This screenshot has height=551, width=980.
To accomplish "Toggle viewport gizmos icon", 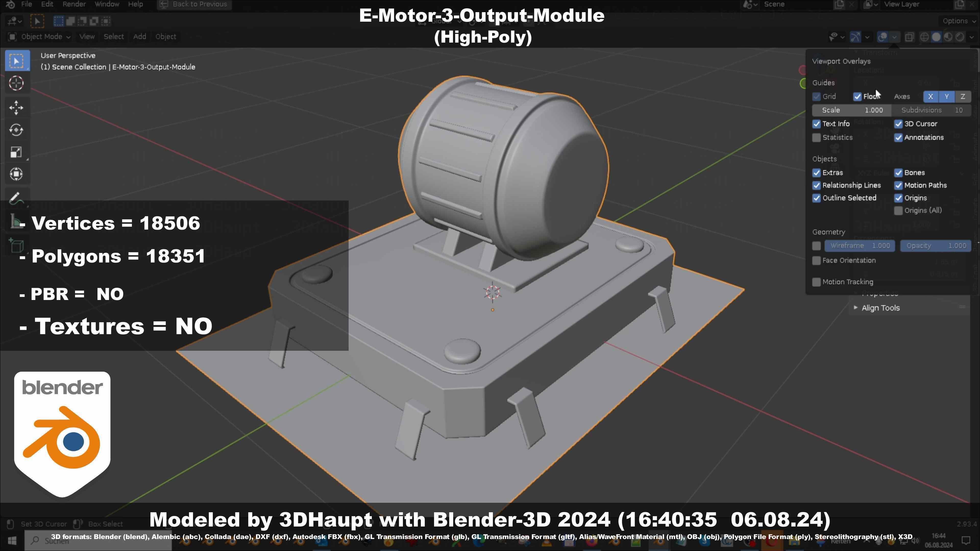I will click(x=855, y=37).
